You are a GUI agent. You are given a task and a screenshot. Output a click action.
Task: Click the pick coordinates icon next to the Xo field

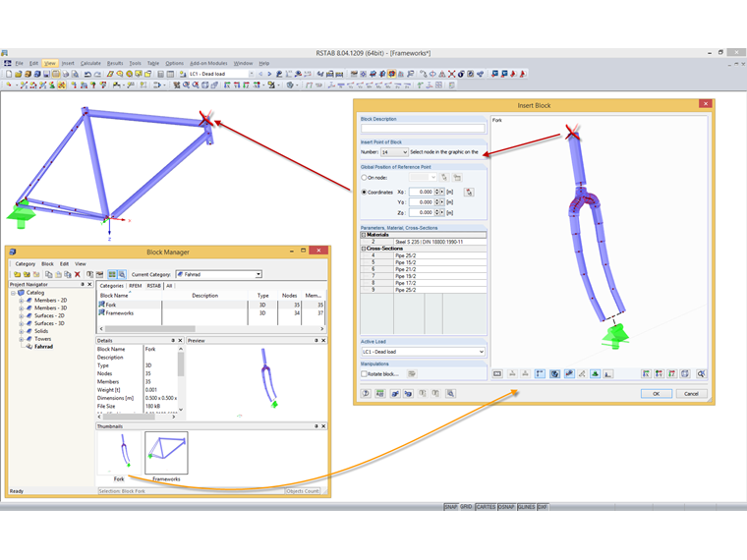click(x=469, y=192)
